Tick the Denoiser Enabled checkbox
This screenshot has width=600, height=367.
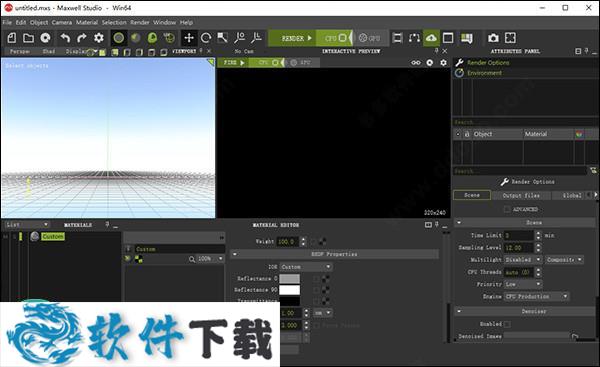(507, 324)
